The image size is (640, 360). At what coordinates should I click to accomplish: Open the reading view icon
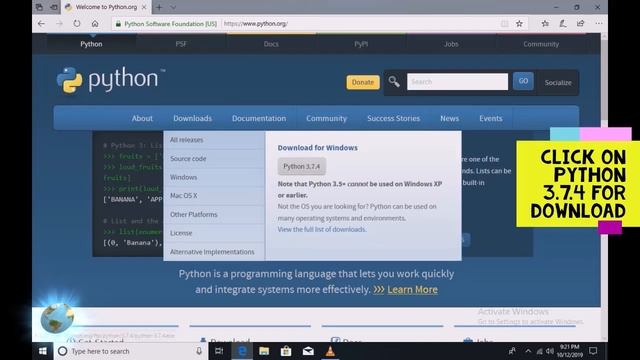504,24
